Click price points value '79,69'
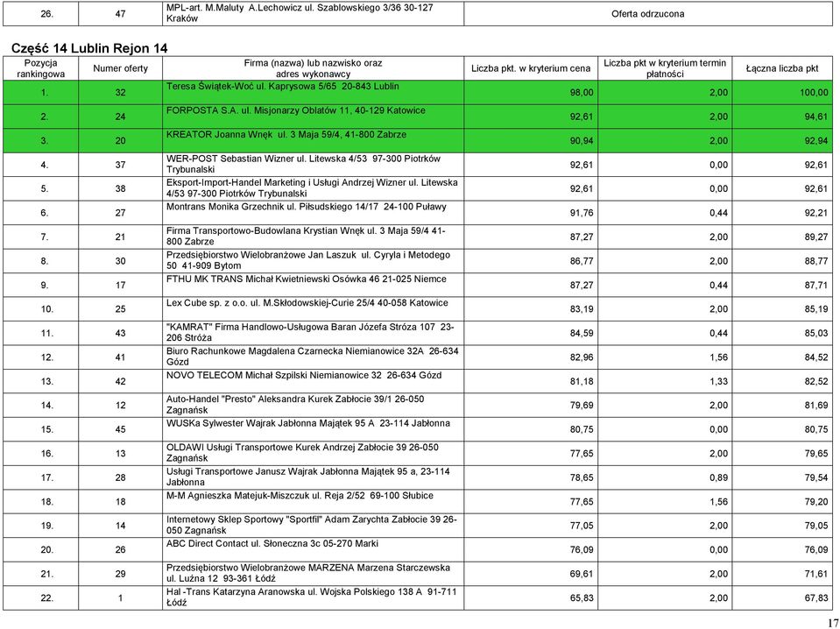 pyautogui.click(x=582, y=406)
